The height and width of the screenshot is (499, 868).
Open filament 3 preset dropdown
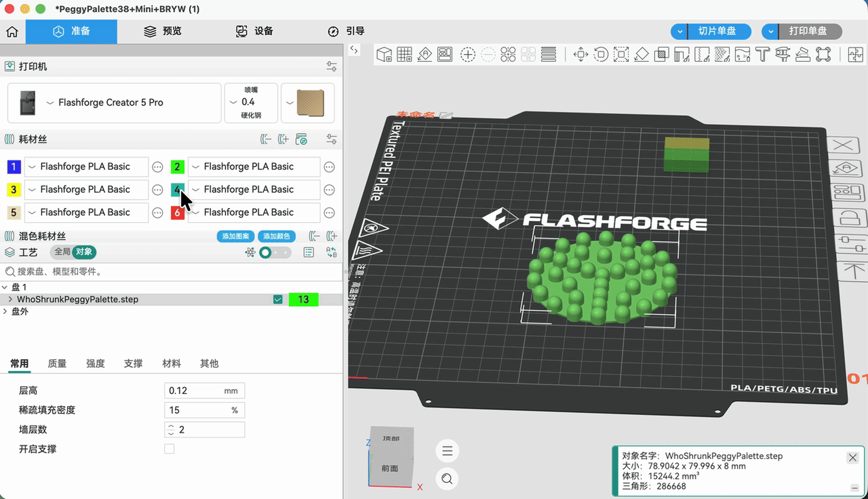click(x=86, y=190)
